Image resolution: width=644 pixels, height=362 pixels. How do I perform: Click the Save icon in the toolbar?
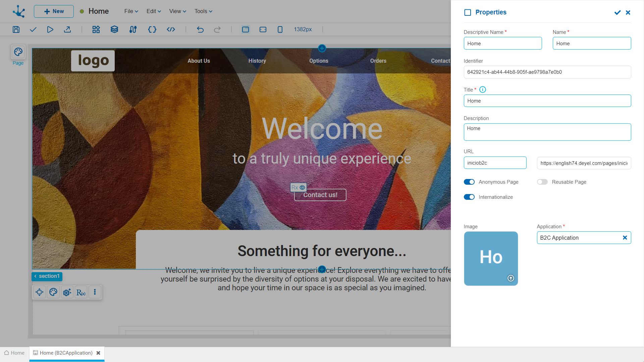(x=16, y=29)
